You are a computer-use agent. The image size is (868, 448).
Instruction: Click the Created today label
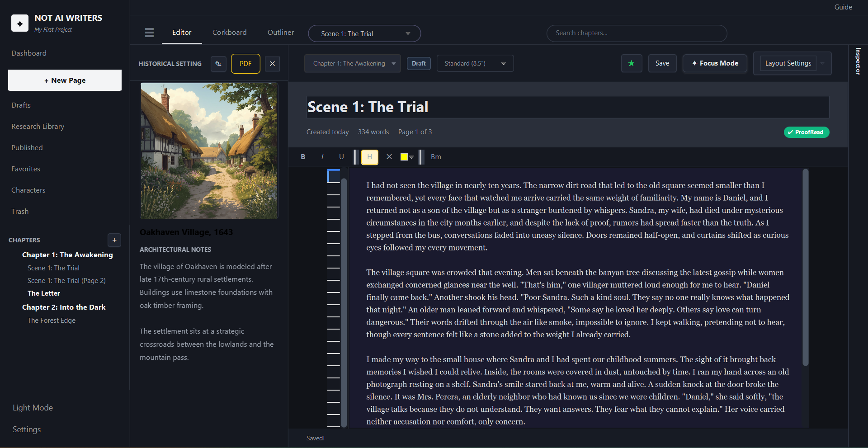[328, 132]
